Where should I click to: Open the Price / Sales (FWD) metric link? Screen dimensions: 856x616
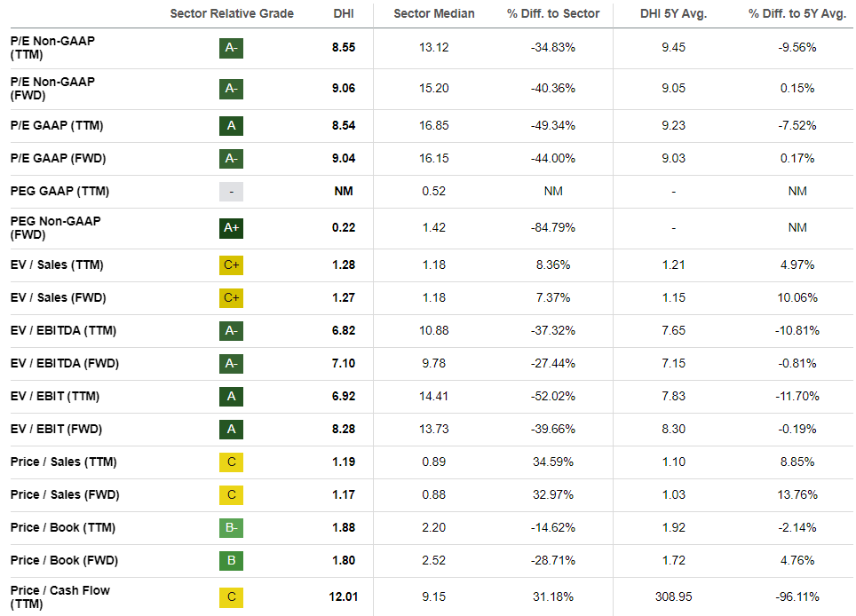[x=65, y=495]
